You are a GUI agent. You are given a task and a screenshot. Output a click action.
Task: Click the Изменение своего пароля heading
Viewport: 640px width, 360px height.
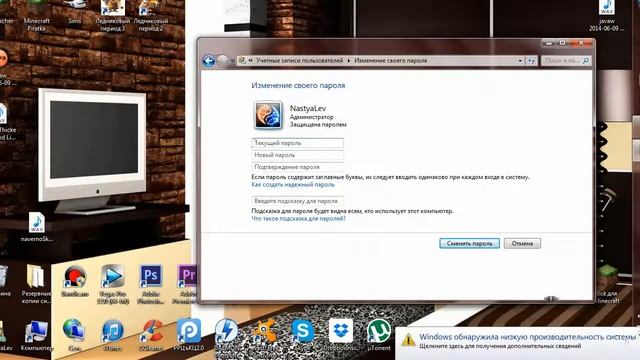point(298,85)
